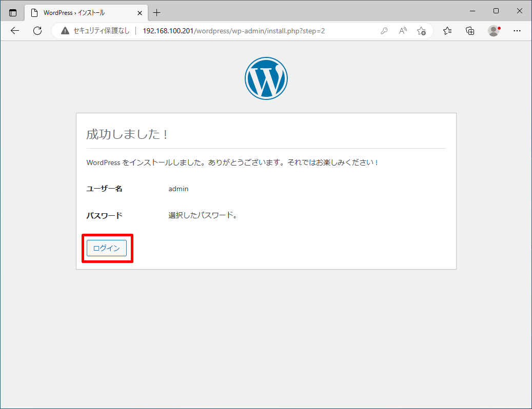Close the WordPress インストール tab
532x409 pixels.
137,13
